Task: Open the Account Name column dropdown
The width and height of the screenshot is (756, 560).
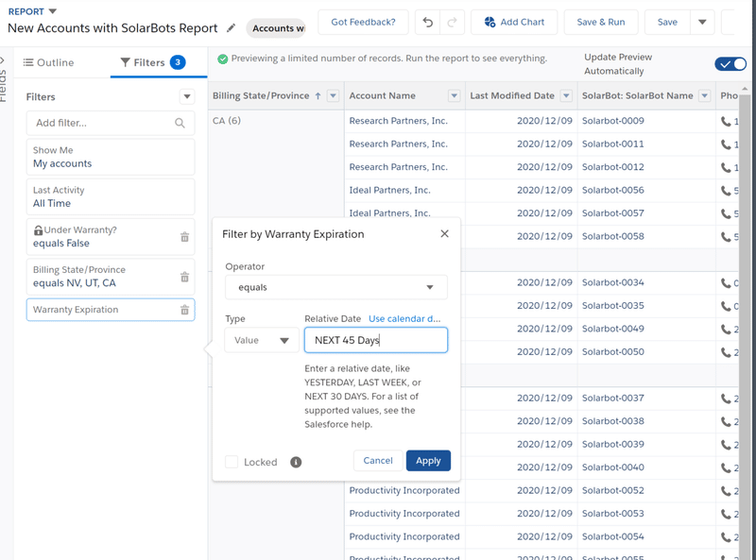Action: click(x=454, y=94)
